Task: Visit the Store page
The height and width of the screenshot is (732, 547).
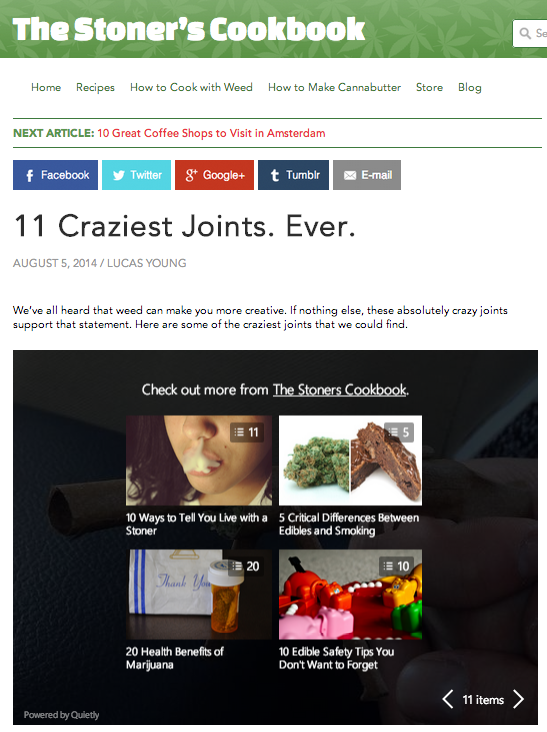Action: 429,87
